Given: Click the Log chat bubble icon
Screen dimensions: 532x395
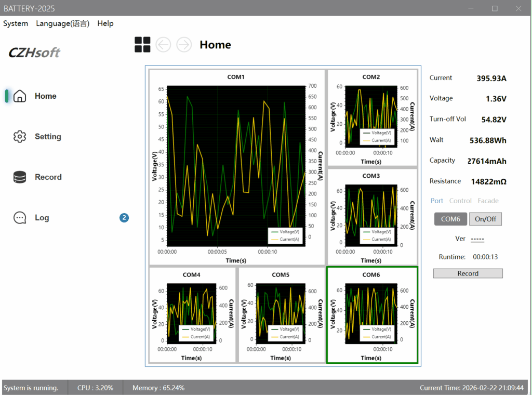Looking at the screenshot, I should point(20,218).
